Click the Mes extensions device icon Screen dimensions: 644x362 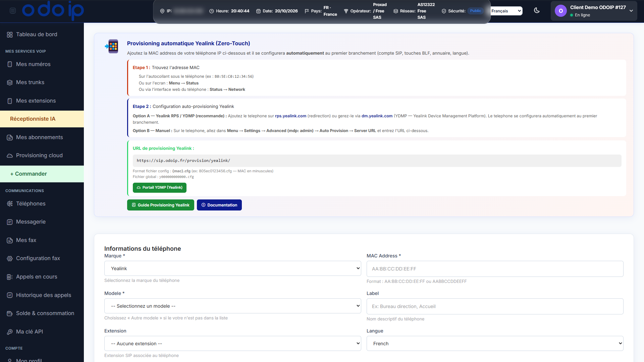tap(10, 101)
